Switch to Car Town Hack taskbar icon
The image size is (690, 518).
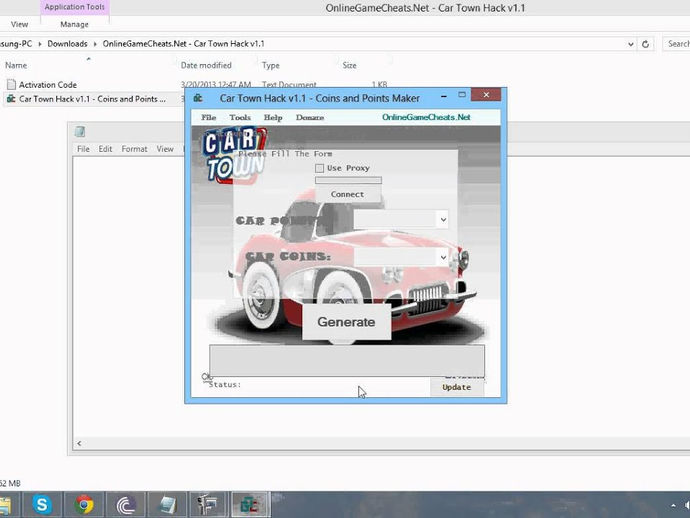click(250, 504)
